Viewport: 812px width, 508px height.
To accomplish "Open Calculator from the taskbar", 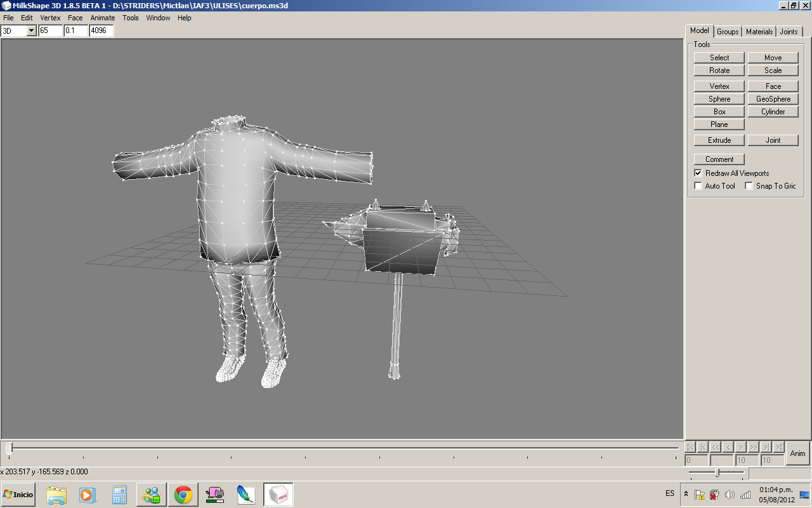I will (x=119, y=495).
